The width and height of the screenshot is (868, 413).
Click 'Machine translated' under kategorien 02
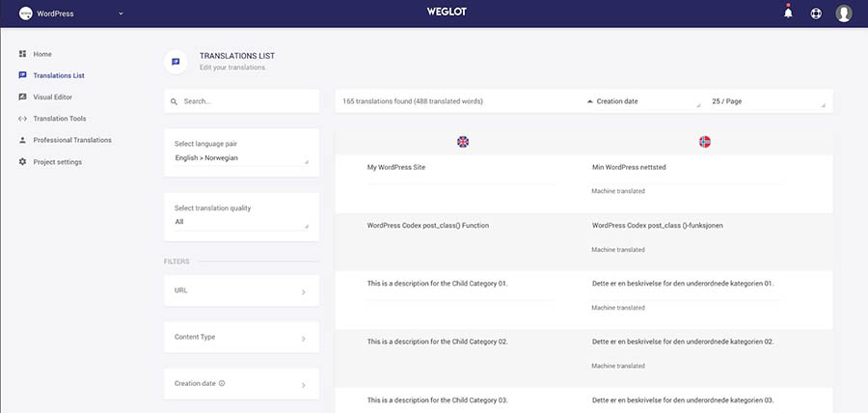tap(618, 366)
